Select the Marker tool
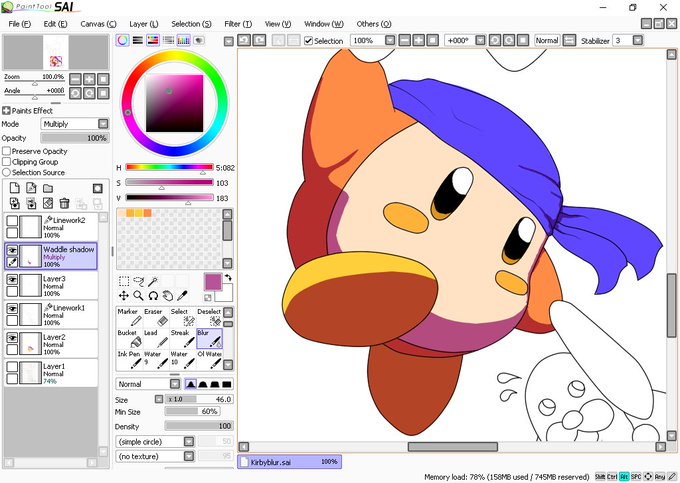 click(x=130, y=318)
